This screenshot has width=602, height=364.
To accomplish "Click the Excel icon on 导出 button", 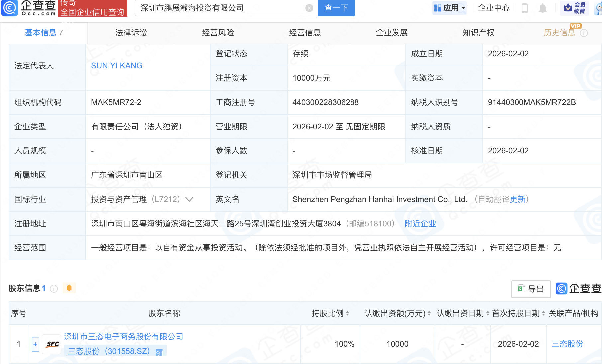I will click(521, 289).
